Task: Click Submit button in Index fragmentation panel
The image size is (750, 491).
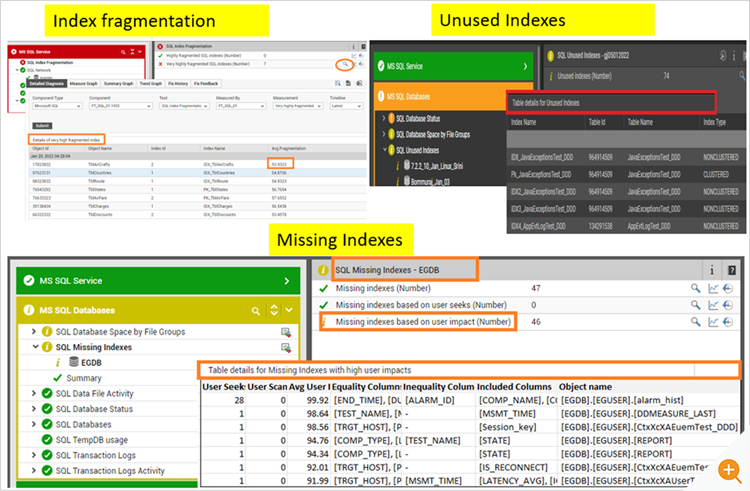Action: (x=42, y=126)
